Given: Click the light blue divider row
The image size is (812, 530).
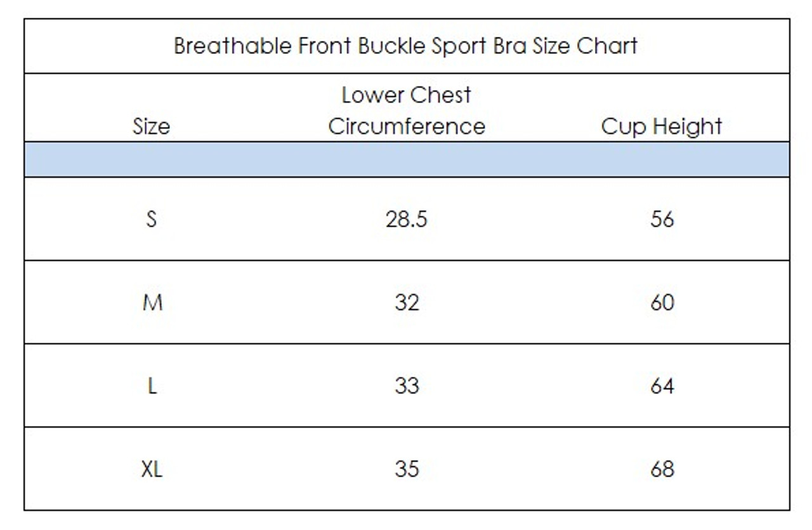Looking at the screenshot, I should tap(407, 159).
